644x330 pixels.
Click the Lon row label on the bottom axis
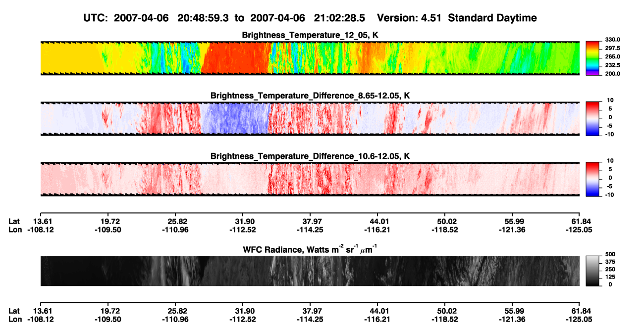pos(15,319)
